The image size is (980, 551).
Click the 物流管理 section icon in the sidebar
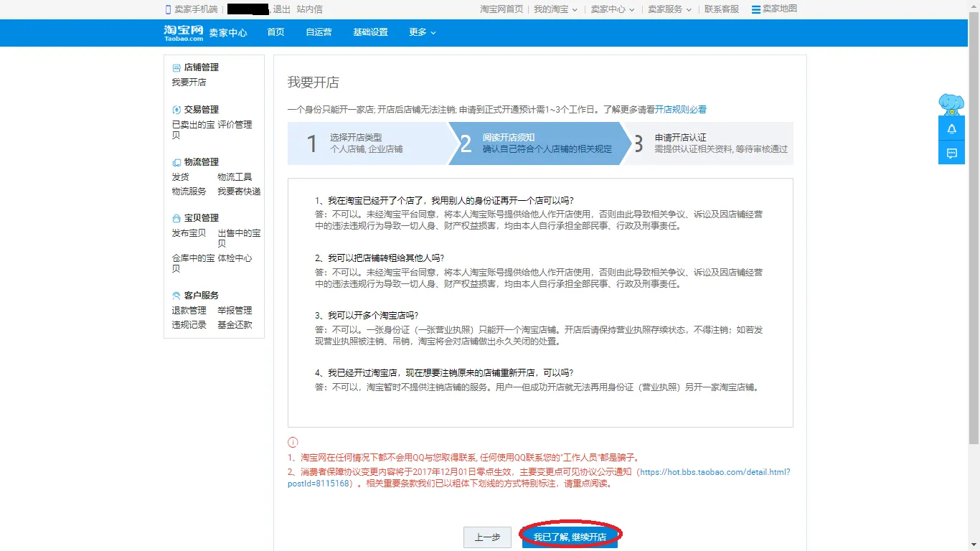point(176,162)
